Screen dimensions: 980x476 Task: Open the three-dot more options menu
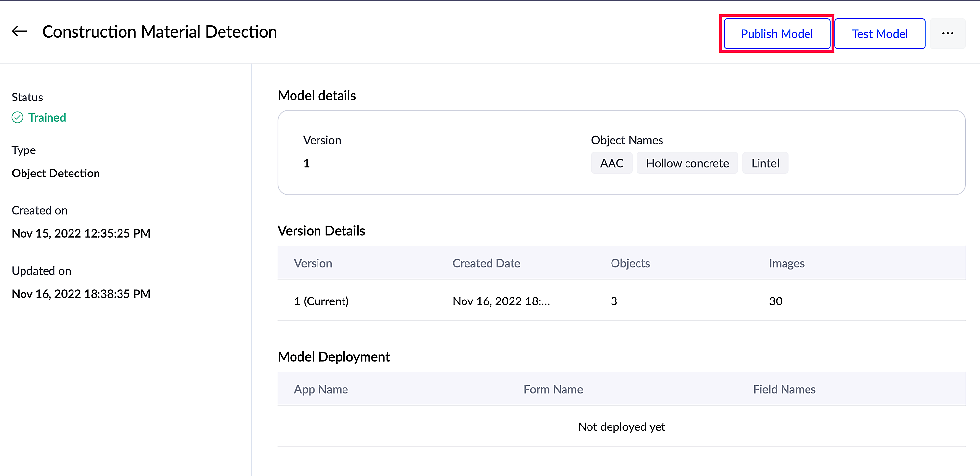coord(947,33)
